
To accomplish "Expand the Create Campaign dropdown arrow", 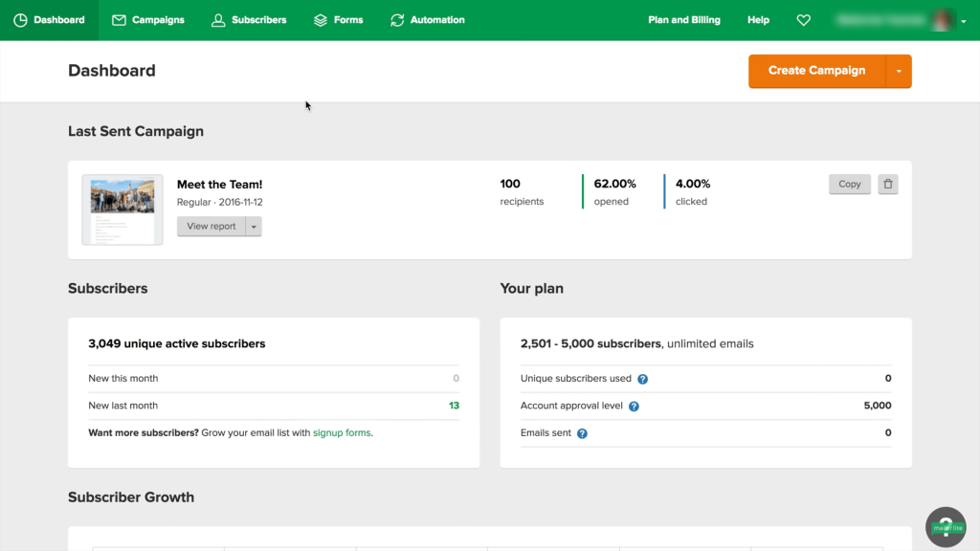I will pos(899,72).
